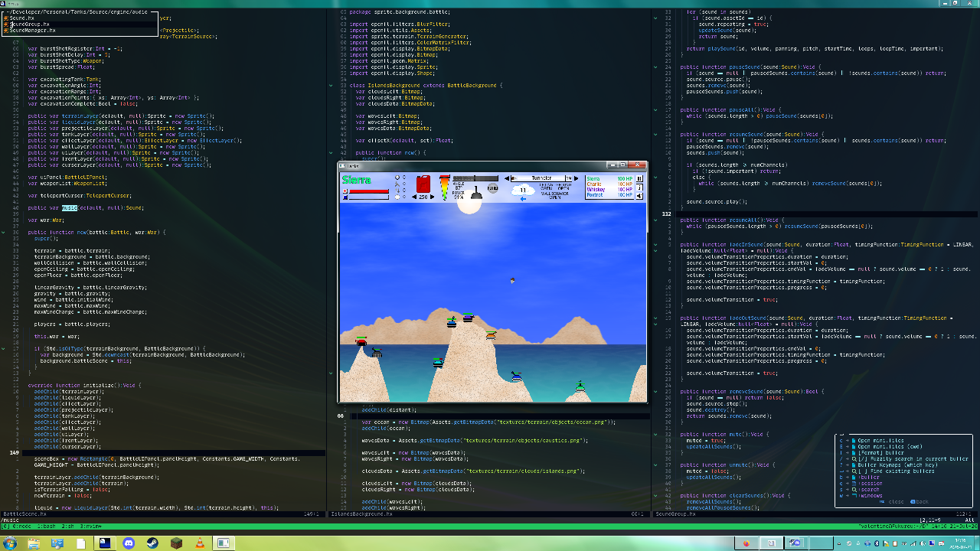980x551 pixels.
Task: Open the Tunneler weapon selector
Action: (x=541, y=178)
